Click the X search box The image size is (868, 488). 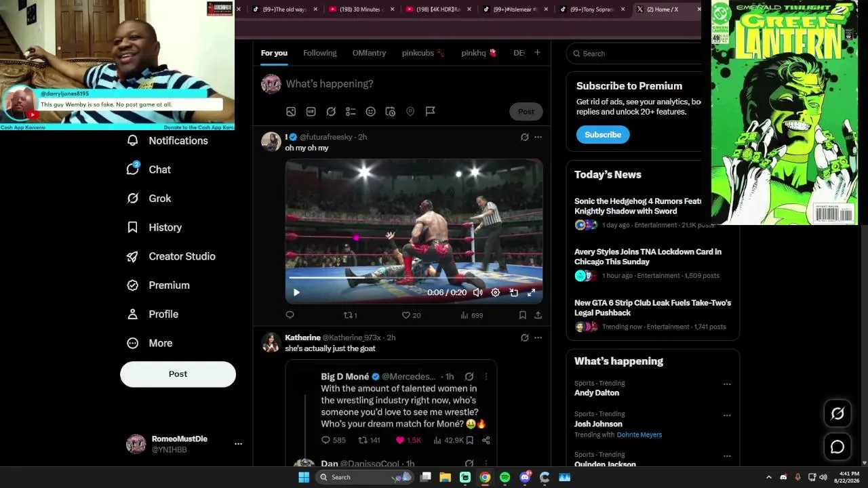pyautogui.click(x=637, y=54)
